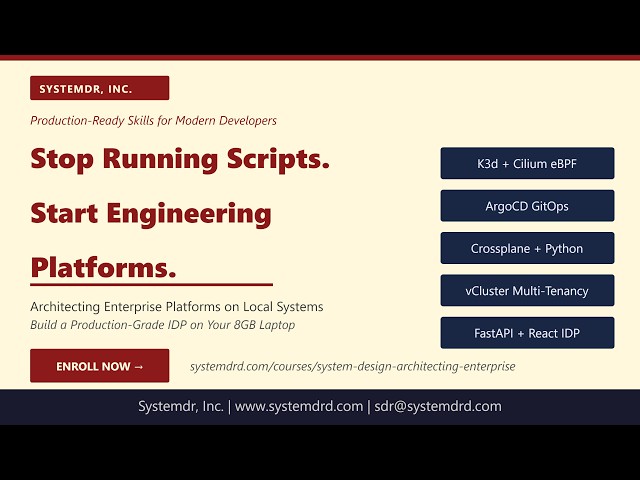This screenshot has width=640, height=480.
Task: Select the vCluster Multi-Tenancy box
Action: (x=527, y=291)
